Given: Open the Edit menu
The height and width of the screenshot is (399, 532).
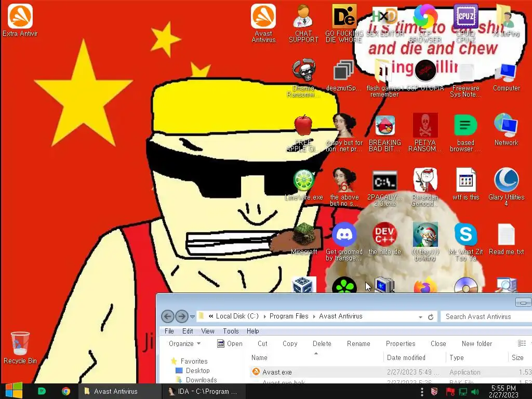Looking at the screenshot, I should (188, 331).
